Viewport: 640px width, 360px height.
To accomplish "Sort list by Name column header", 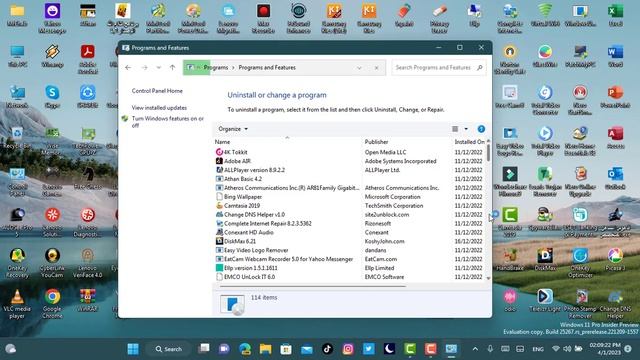I will coord(287,142).
